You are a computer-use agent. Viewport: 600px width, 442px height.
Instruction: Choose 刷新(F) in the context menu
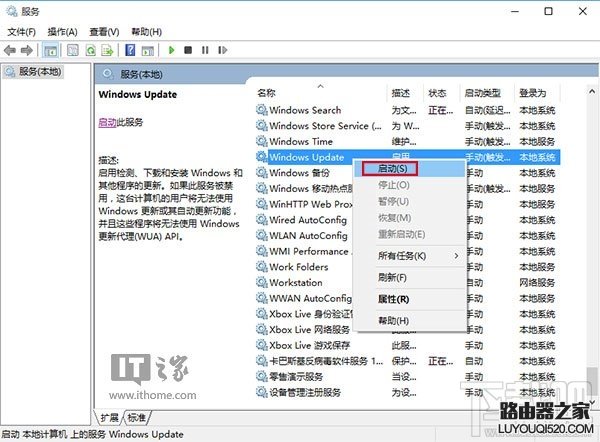point(409,278)
